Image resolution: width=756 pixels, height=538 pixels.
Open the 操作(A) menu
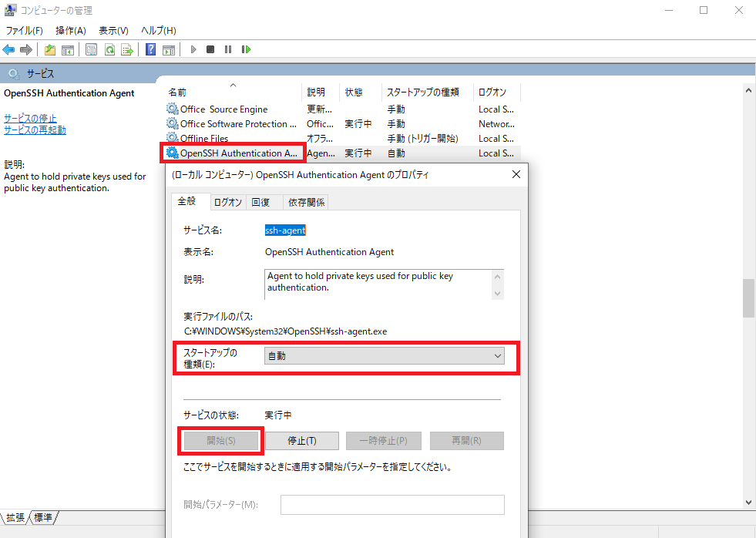70,30
